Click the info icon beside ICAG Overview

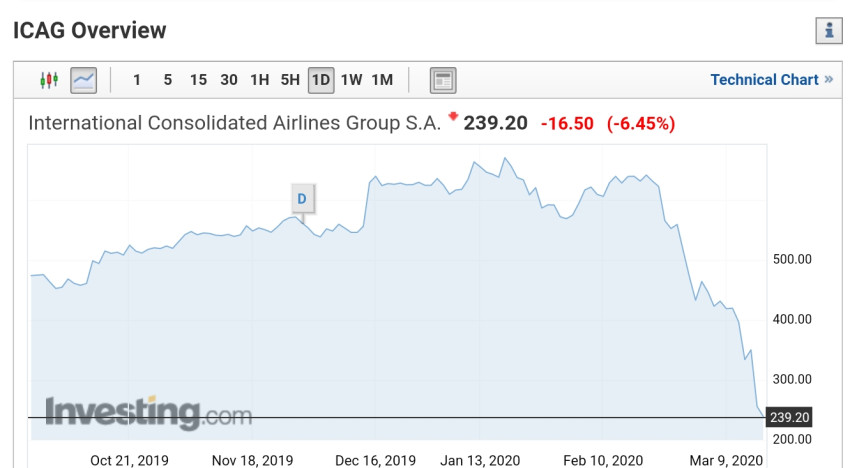point(829,31)
